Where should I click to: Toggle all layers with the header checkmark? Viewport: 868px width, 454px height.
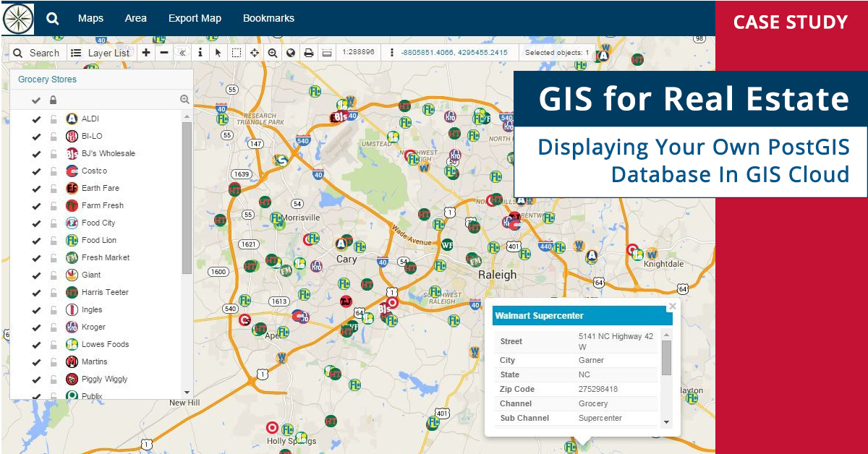click(x=36, y=100)
